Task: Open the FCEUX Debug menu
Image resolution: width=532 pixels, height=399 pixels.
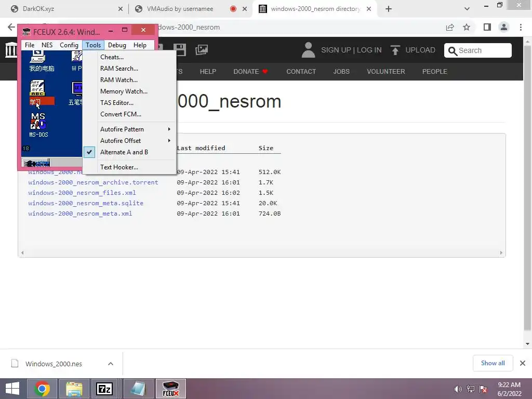Action: (x=117, y=45)
